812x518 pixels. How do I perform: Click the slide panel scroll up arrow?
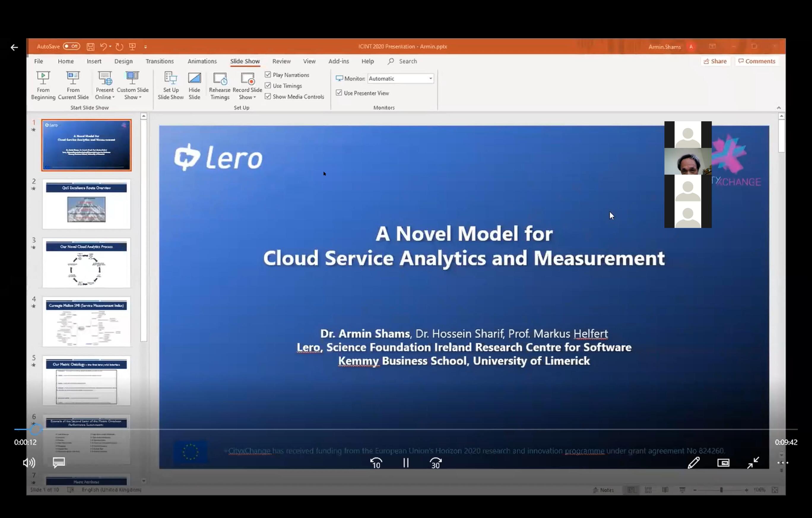coord(144,116)
